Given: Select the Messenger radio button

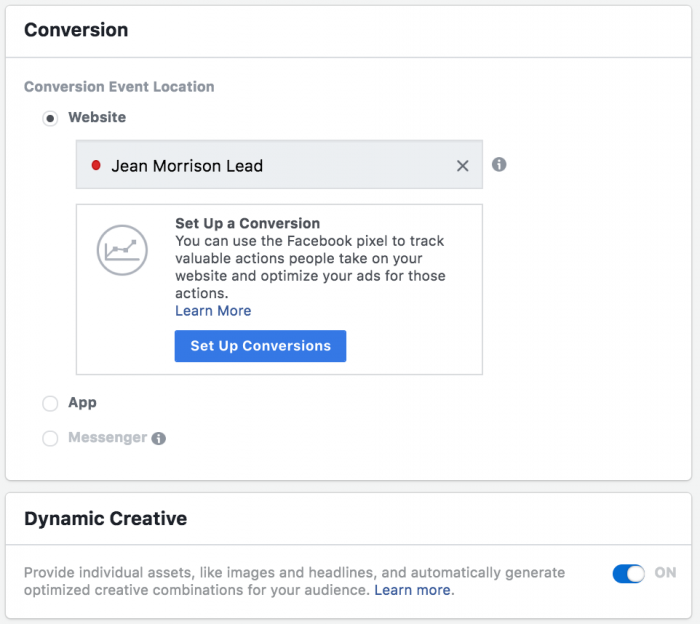Looking at the screenshot, I should tap(50, 438).
